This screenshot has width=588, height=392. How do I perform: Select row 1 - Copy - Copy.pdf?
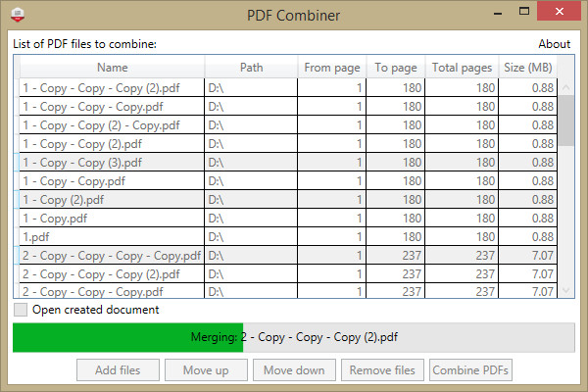288,180
